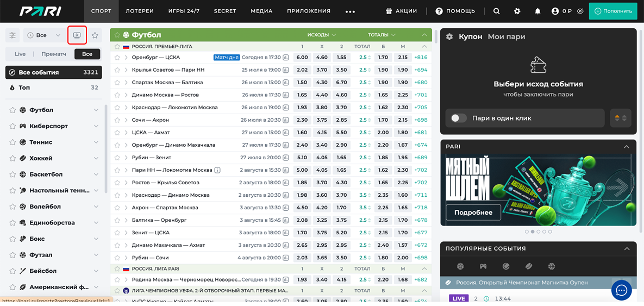
Task: Open the sidebar filter settings icon
Action: tap(12, 35)
